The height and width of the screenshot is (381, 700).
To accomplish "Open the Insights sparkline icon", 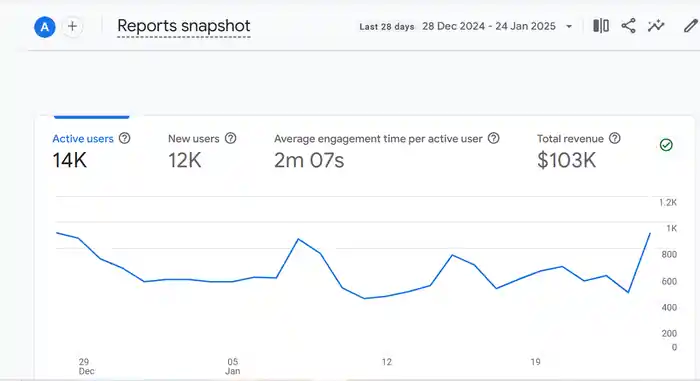I will pyautogui.click(x=656, y=26).
